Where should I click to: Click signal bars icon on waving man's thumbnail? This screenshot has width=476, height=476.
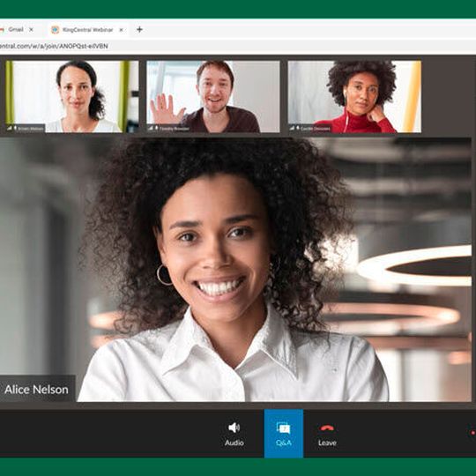tap(150, 128)
